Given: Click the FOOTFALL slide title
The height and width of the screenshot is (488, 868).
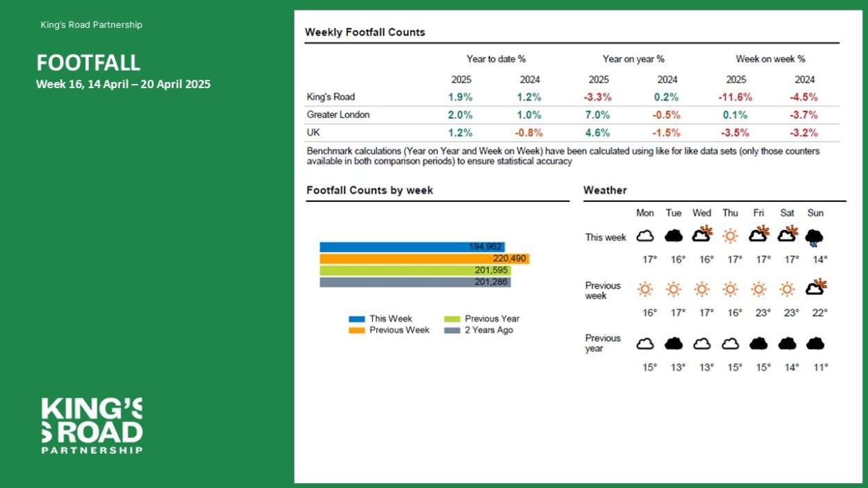Looking at the screenshot, I should (88, 63).
